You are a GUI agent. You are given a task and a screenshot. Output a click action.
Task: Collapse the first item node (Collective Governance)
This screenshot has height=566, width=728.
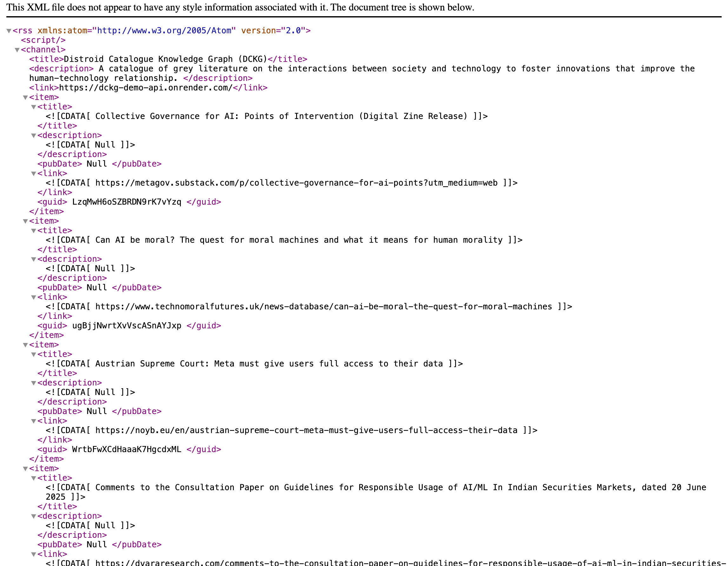[25, 98]
